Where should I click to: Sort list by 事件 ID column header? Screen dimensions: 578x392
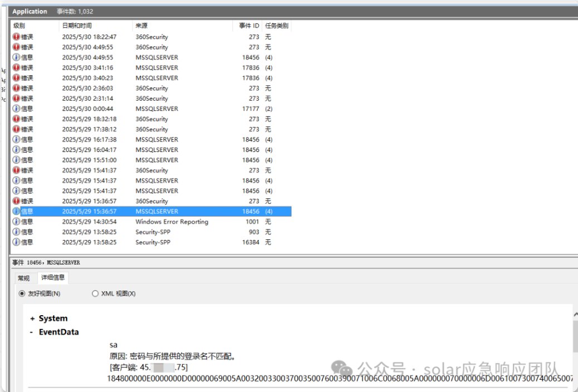tap(248, 26)
